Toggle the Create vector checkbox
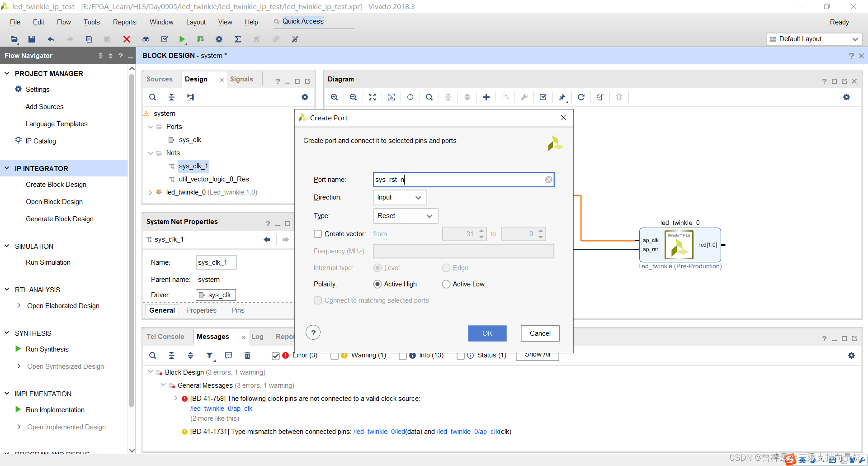This screenshot has width=868, height=466. coord(318,234)
